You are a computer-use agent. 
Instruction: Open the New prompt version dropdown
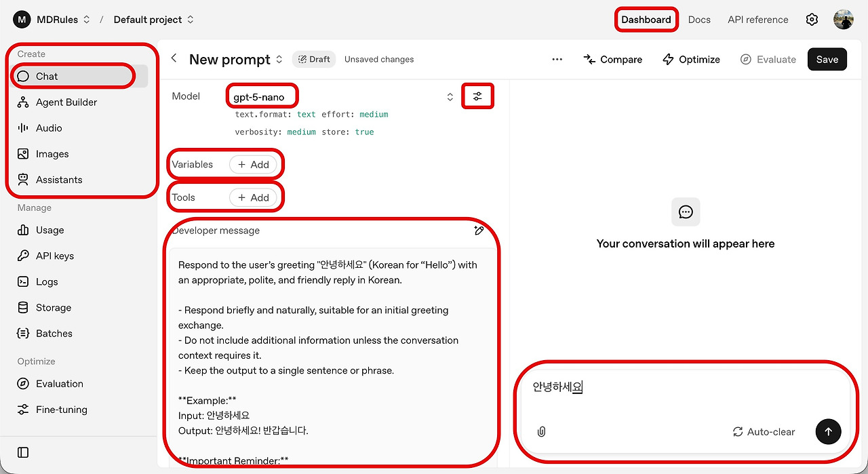tap(279, 60)
